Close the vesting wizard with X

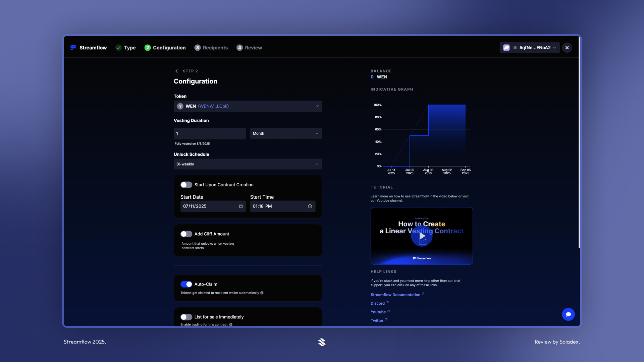pyautogui.click(x=567, y=48)
